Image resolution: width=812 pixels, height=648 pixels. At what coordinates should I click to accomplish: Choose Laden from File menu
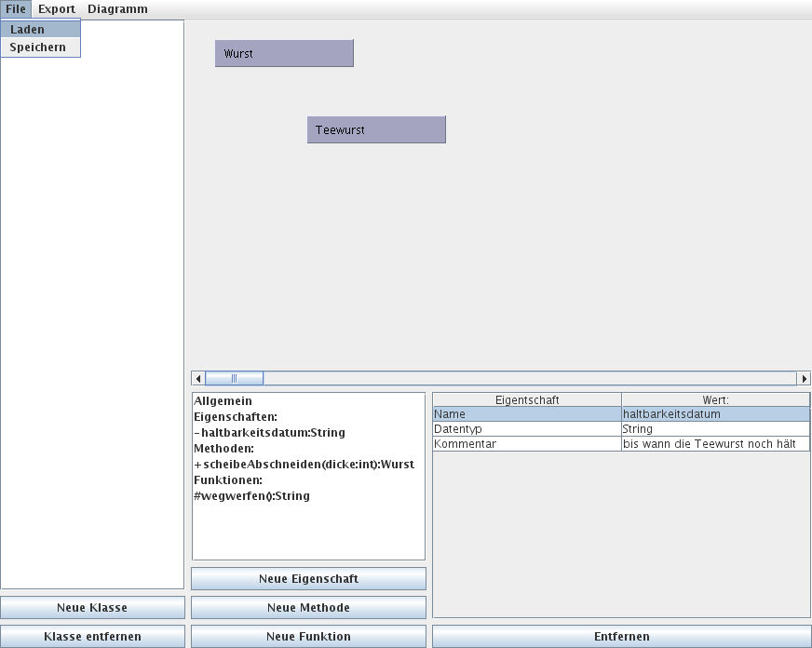[28, 30]
